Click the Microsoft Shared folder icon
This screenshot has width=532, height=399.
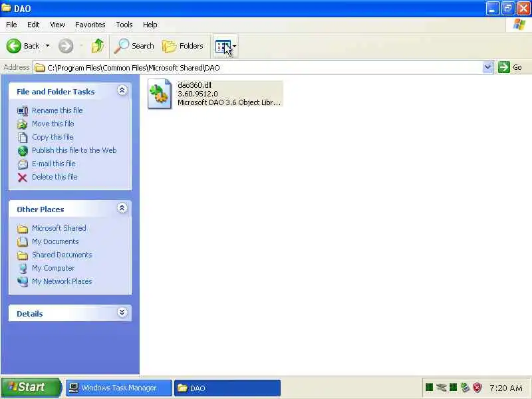pyautogui.click(x=23, y=229)
